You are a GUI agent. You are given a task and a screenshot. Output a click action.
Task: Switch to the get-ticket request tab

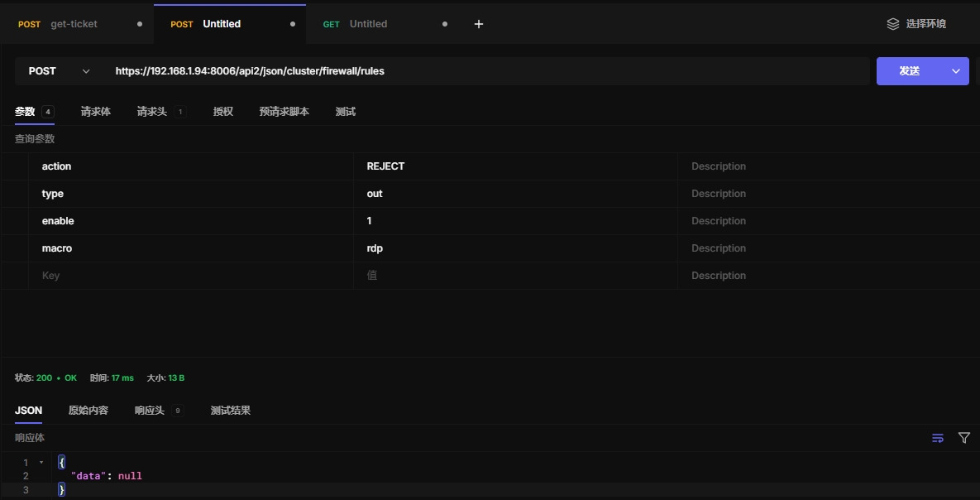[74, 24]
